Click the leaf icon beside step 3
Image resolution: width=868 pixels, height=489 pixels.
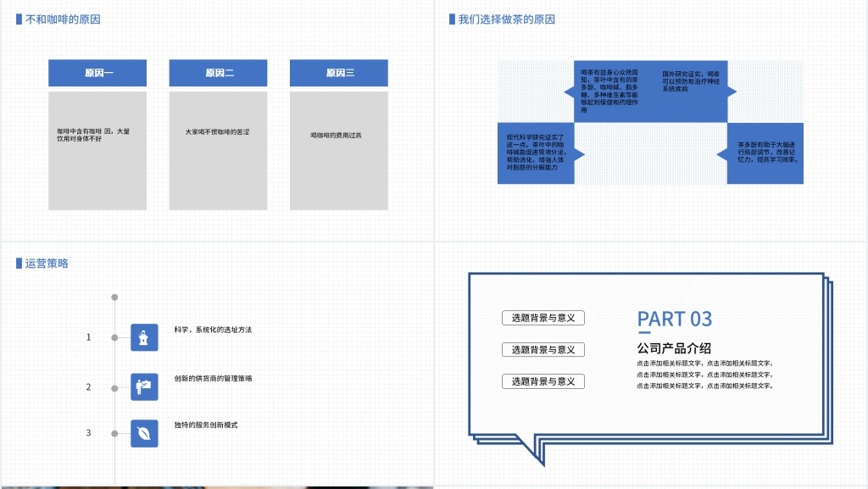(x=144, y=433)
